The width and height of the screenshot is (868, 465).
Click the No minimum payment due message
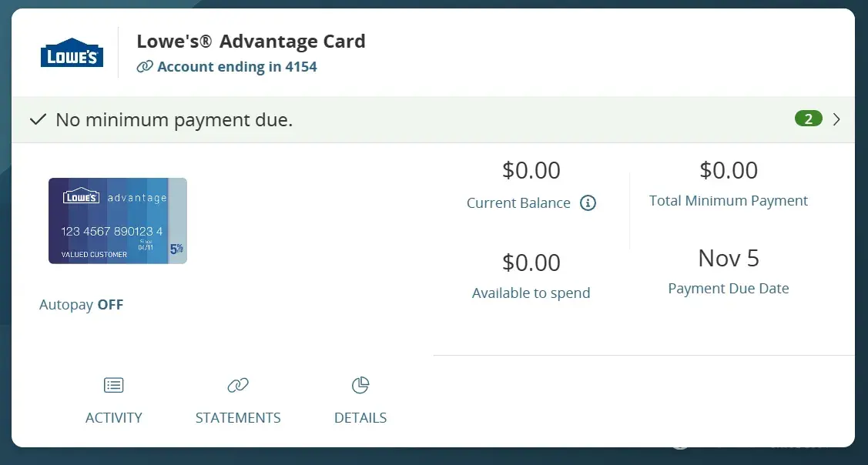click(174, 120)
